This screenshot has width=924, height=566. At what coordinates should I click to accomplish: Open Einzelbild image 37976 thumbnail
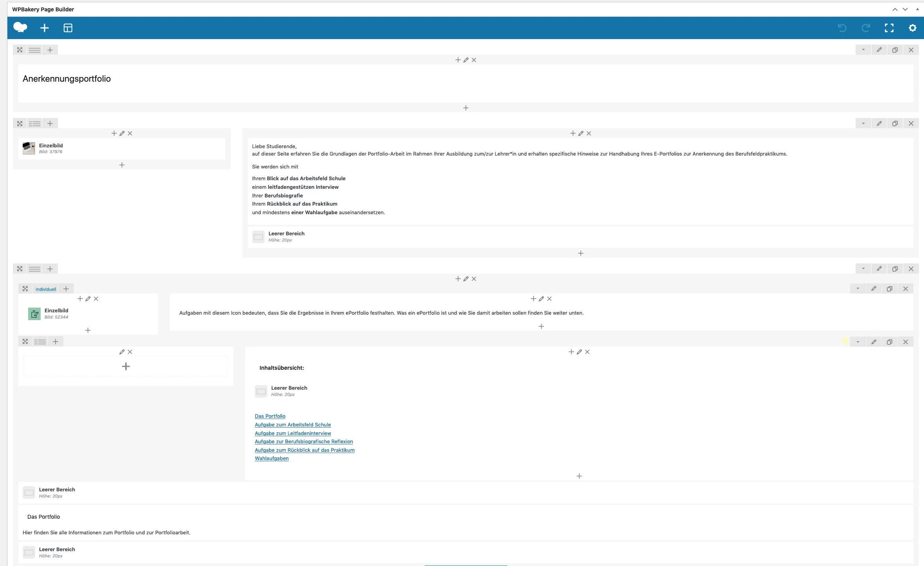coord(29,149)
